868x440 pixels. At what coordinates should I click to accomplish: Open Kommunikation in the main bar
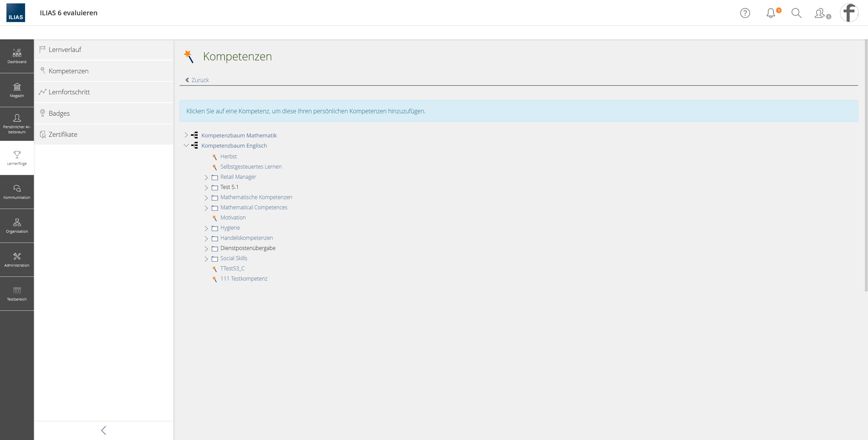[x=17, y=192]
